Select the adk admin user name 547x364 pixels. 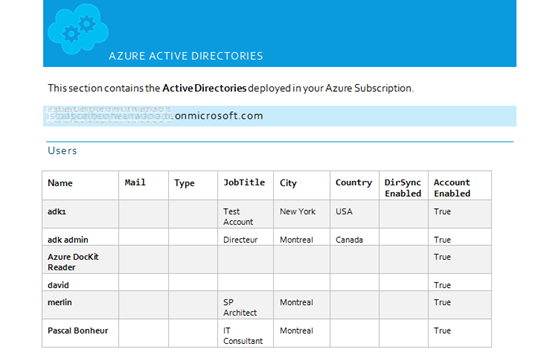click(68, 240)
